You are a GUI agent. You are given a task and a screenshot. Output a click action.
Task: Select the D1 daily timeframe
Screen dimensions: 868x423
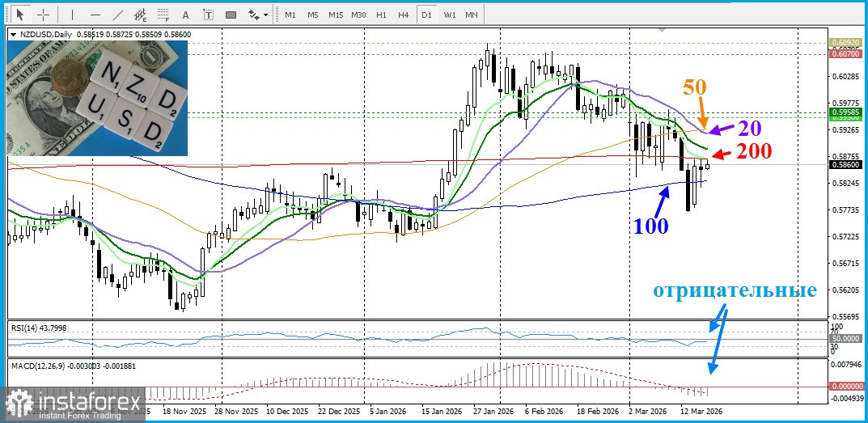[x=426, y=15]
